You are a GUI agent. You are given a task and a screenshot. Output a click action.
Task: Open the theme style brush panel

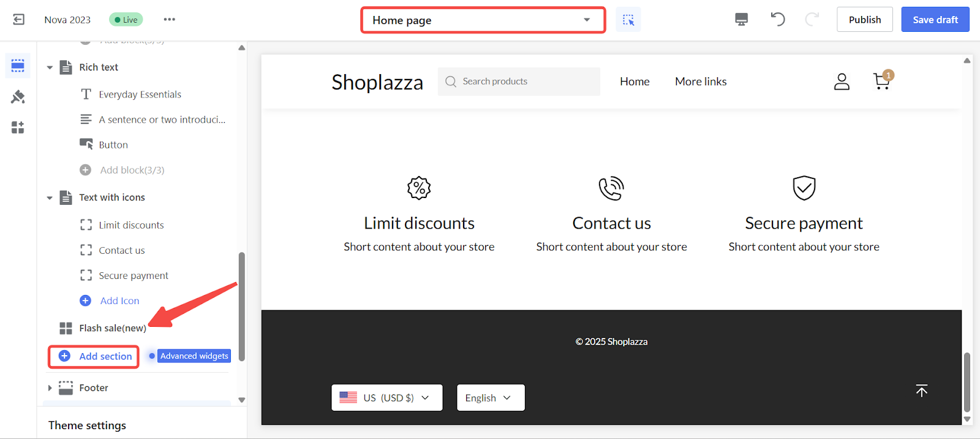[18, 96]
